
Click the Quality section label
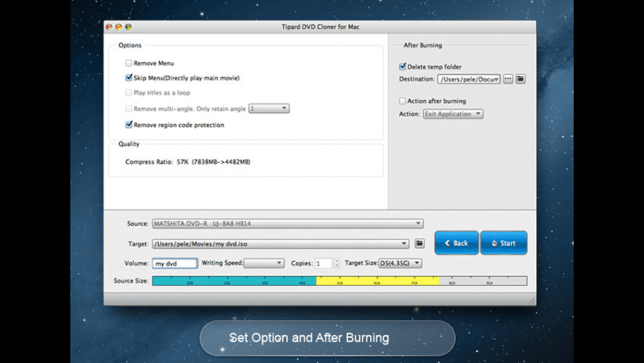(x=129, y=144)
